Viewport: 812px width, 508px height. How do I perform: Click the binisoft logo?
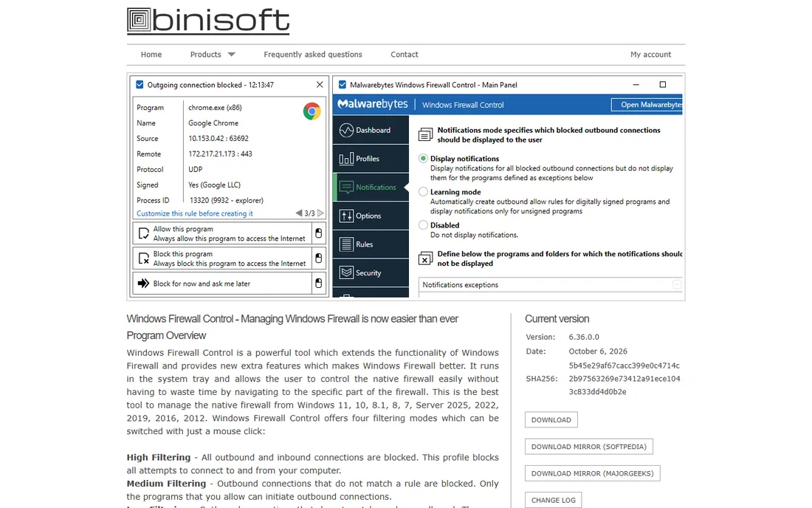click(208, 21)
